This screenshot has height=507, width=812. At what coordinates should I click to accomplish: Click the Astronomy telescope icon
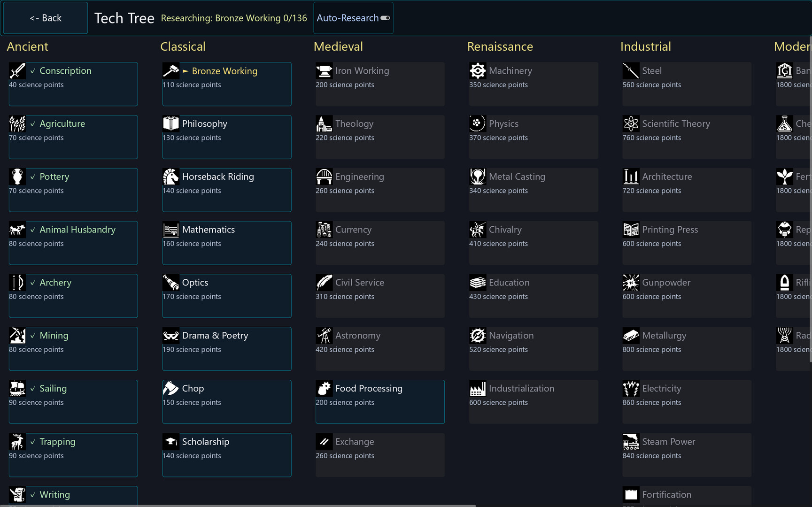324,336
